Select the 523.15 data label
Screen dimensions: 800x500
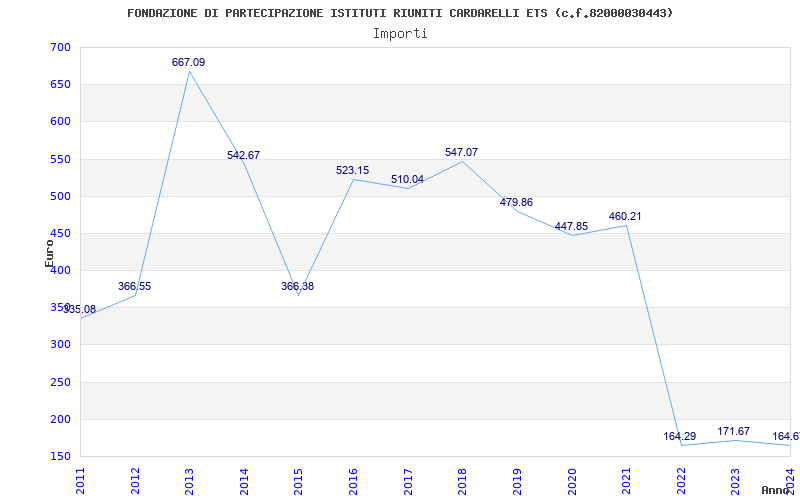pos(352,170)
